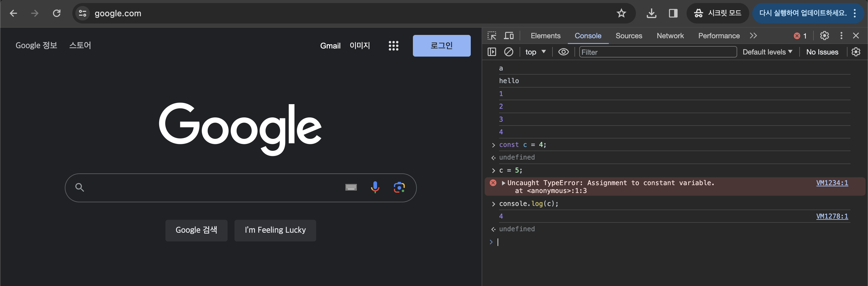Open the Gmail link
The image size is (868, 286).
coord(330,46)
